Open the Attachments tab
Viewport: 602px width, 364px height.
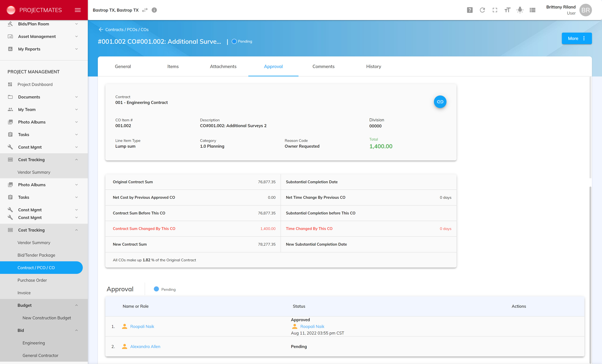click(x=223, y=66)
